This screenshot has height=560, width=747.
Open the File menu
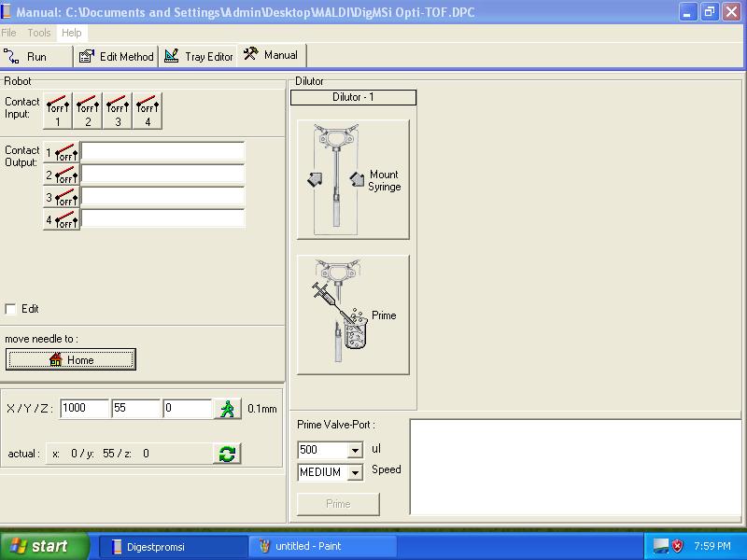pyautogui.click(x=9, y=33)
